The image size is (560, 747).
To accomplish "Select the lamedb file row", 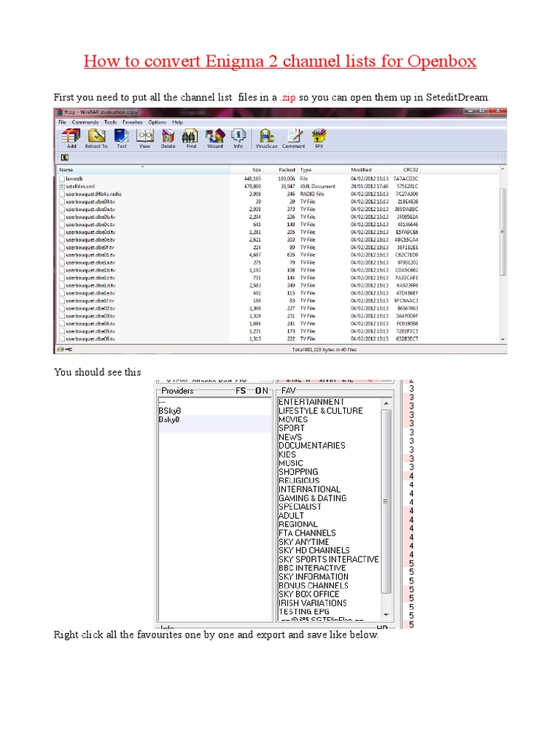I will (x=238, y=179).
